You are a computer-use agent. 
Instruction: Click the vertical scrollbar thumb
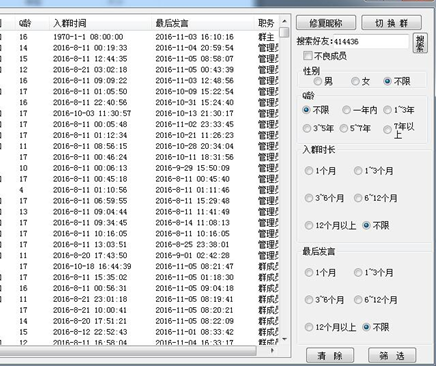[x=284, y=32]
